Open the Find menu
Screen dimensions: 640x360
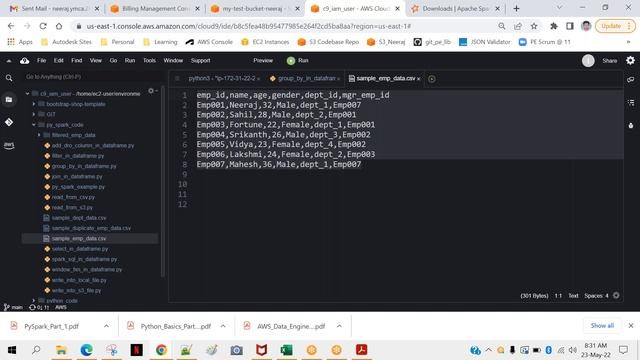pos(77,60)
